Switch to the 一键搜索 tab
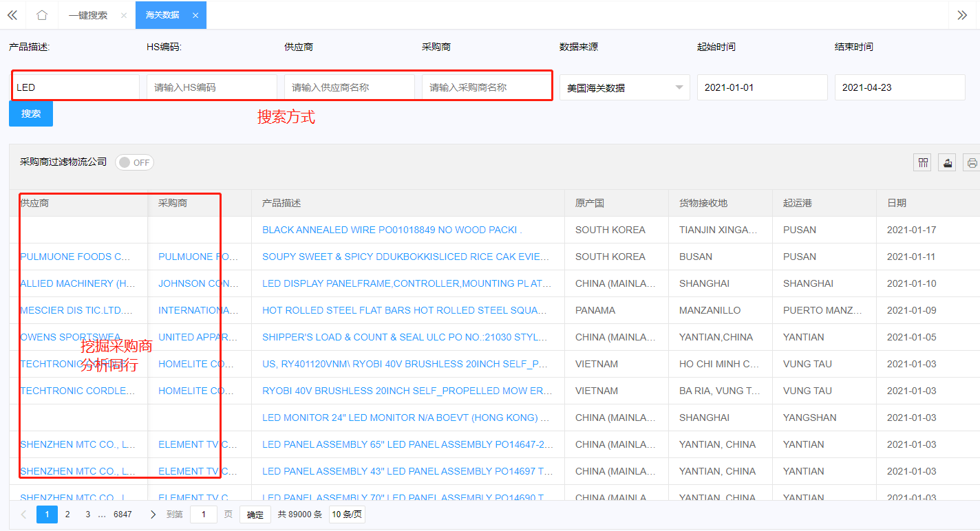 [88, 15]
